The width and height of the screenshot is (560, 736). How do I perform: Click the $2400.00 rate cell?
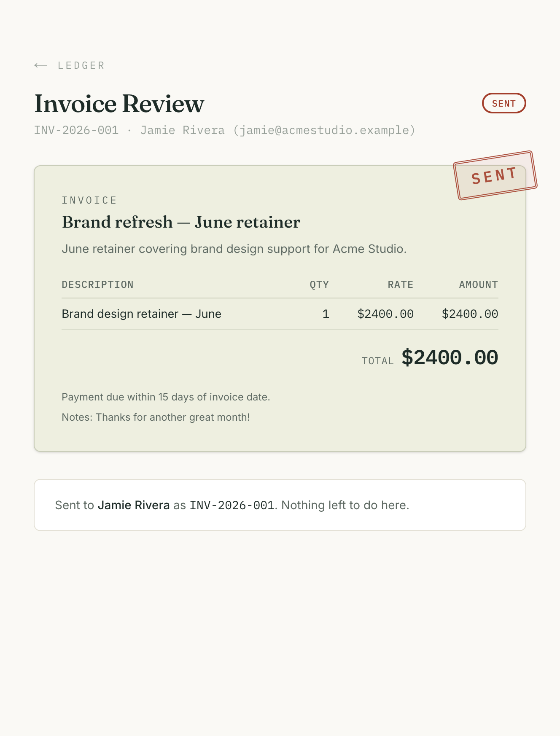coord(385,314)
